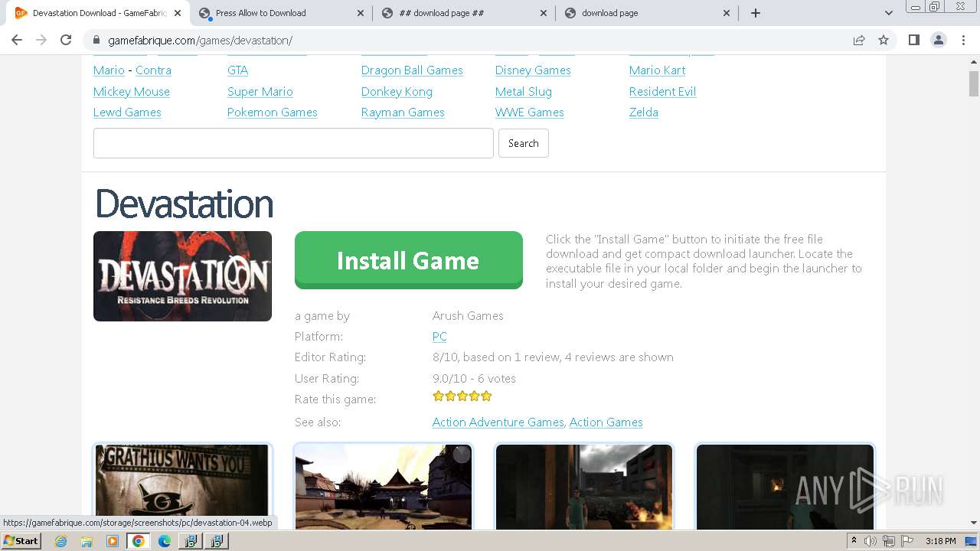Open Action Adventure Games category
The width and height of the screenshot is (980, 551).
[x=498, y=422]
